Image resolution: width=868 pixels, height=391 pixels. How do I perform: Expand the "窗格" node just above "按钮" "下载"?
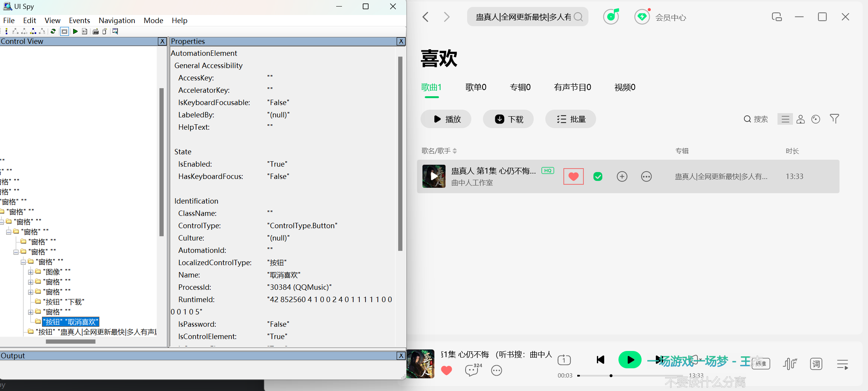pos(30,292)
